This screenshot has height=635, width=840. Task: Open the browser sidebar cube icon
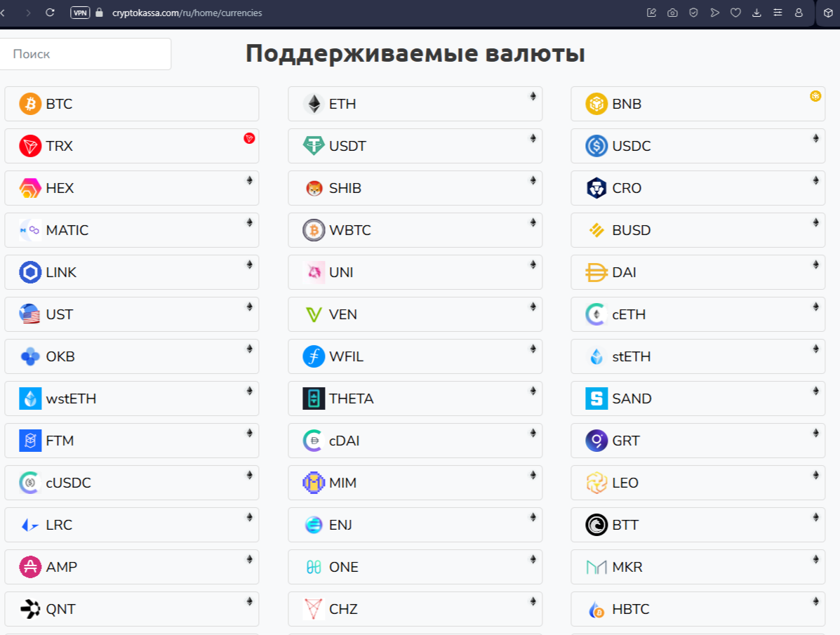(x=828, y=13)
